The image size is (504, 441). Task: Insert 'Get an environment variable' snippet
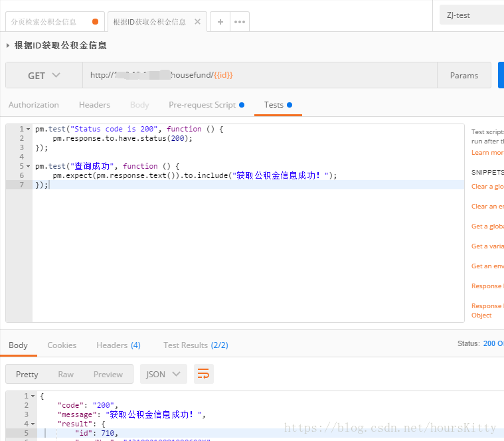click(487, 266)
